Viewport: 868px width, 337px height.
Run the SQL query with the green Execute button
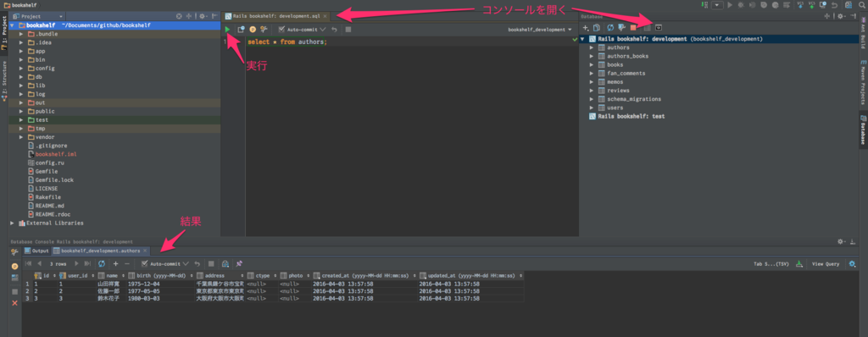pos(227,30)
